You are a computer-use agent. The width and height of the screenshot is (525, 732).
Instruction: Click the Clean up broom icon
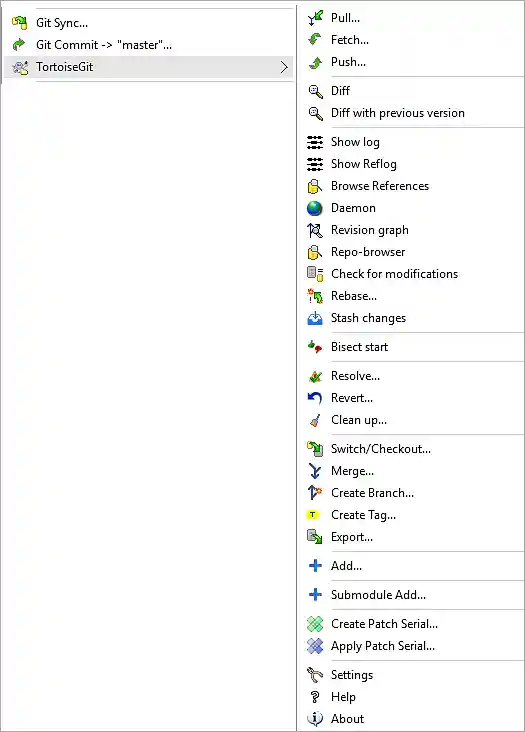(315, 420)
